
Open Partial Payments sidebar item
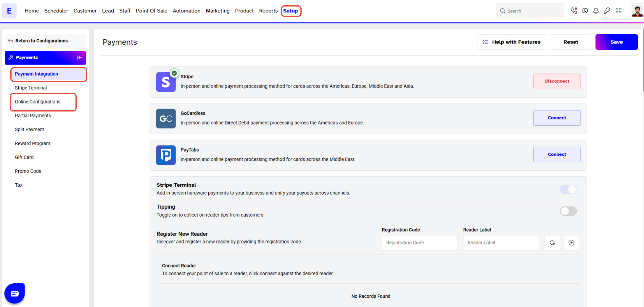(33, 116)
